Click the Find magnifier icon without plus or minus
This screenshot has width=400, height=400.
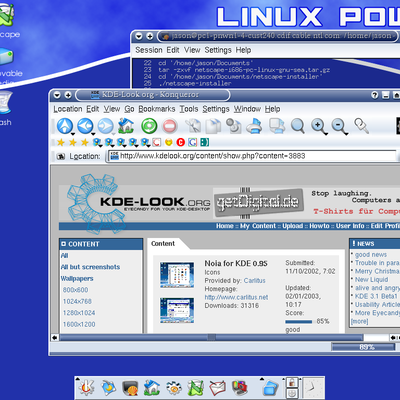click(297, 126)
